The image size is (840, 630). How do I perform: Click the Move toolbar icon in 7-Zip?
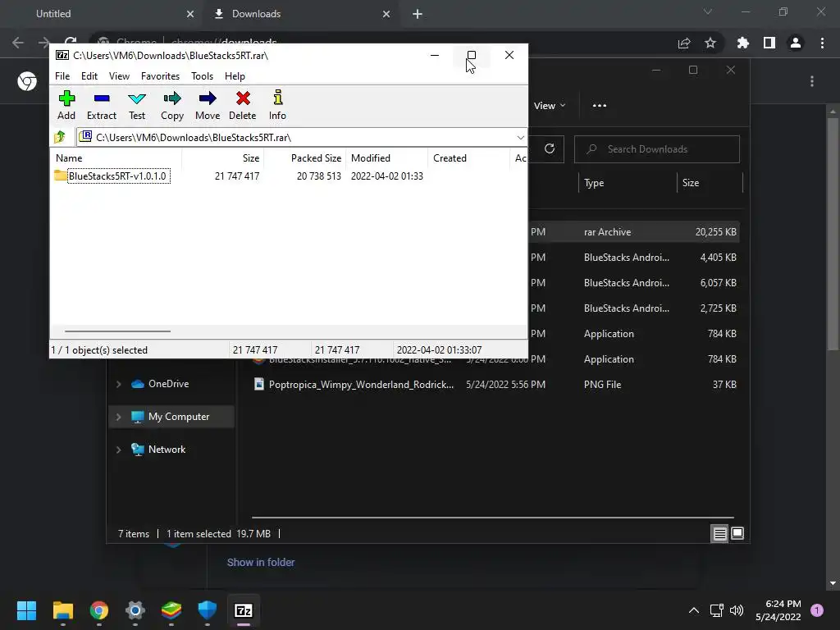(x=208, y=105)
